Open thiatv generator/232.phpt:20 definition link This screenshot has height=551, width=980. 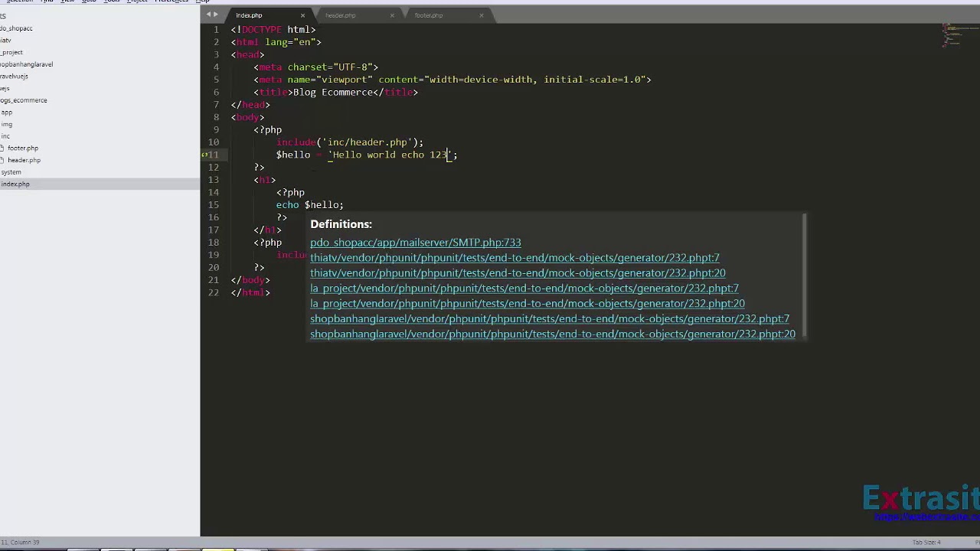(518, 273)
